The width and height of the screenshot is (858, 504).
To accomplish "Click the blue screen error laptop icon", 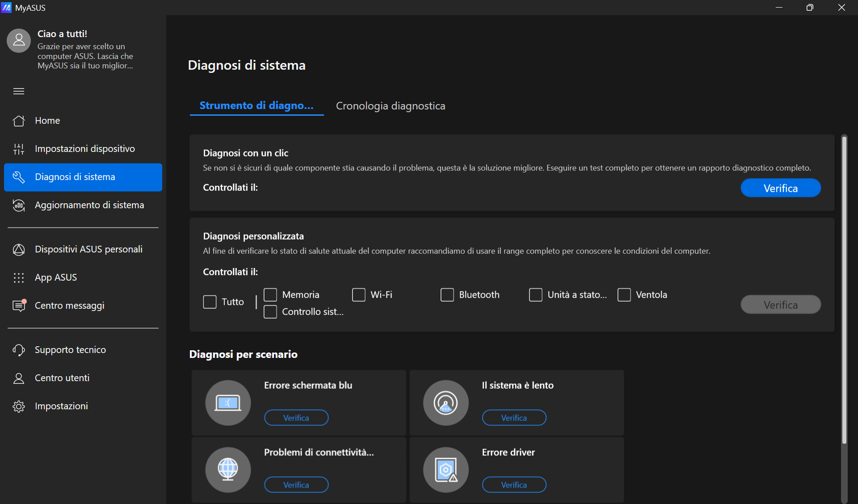I will (x=228, y=403).
